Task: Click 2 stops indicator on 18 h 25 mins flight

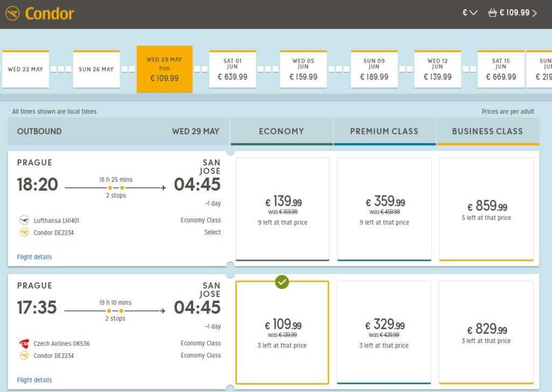Action: pos(116,195)
